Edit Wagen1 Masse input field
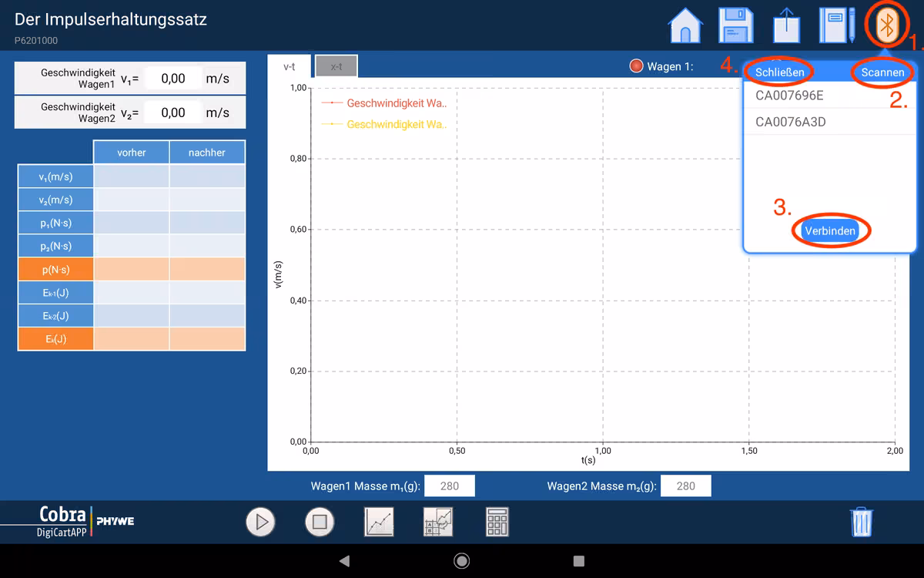Image resolution: width=924 pixels, height=578 pixels. click(450, 486)
